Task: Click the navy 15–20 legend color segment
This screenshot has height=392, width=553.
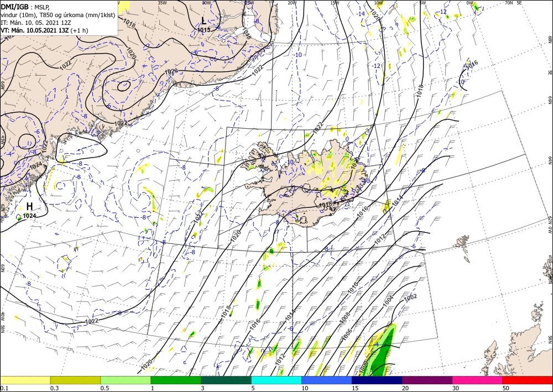Action: point(377,380)
